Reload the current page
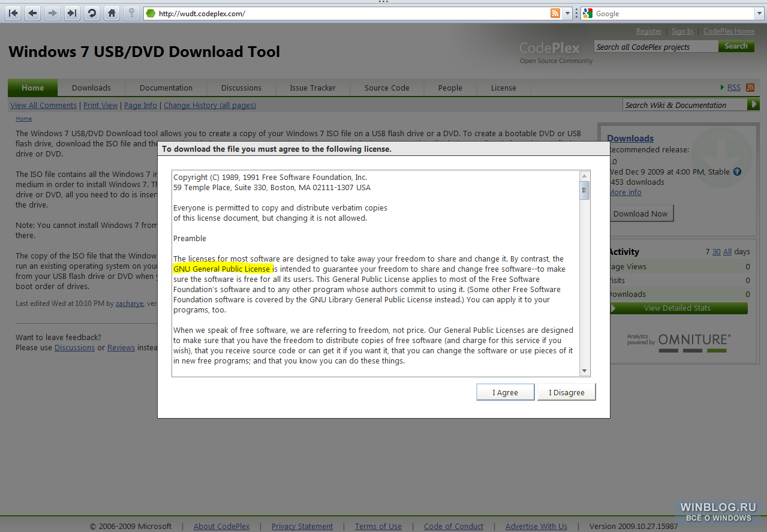 [92, 13]
